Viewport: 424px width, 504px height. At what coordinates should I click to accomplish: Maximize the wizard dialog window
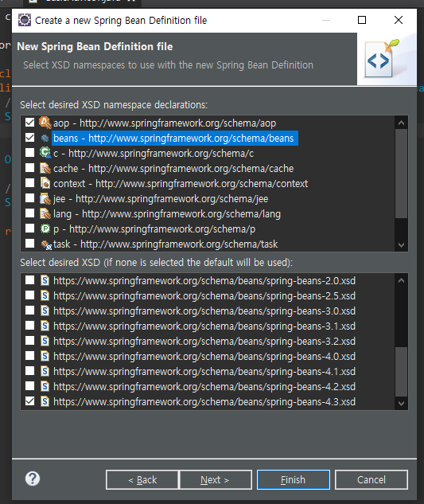click(x=362, y=20)
